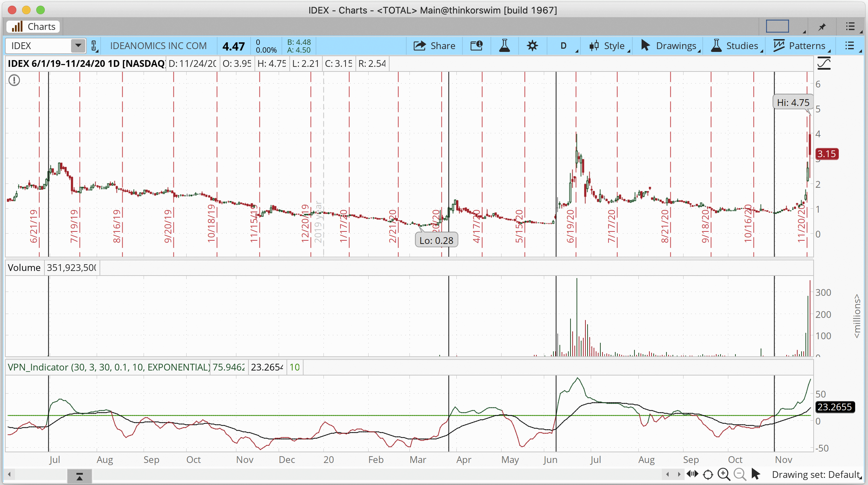Click the horizontal scrollbar left arrow
Viewport: 868px width, 485px height.
point(10,474)
